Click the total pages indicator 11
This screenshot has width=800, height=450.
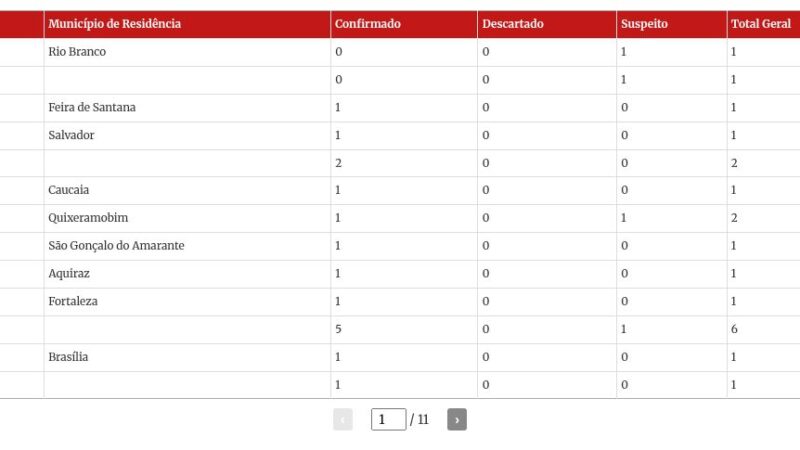pos(422,420)
